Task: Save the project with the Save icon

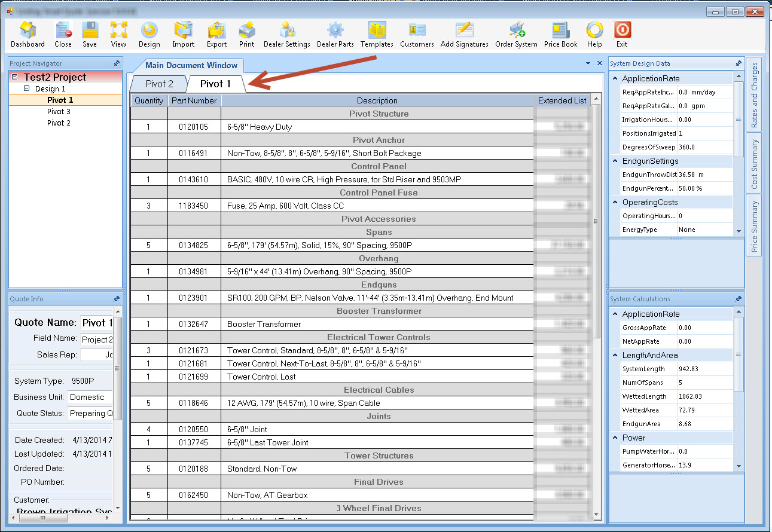Action: click(90, 35)
